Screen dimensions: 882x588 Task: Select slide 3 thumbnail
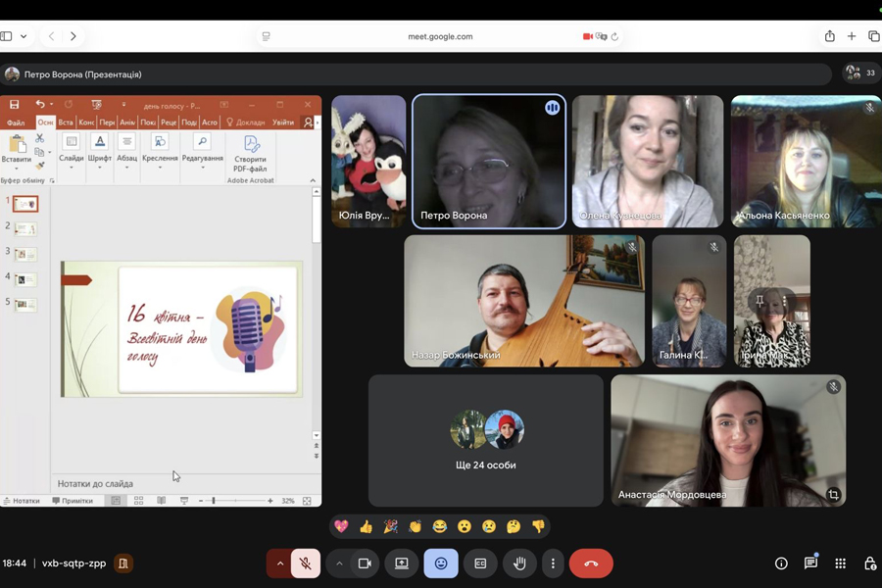[x=25, y=255]
